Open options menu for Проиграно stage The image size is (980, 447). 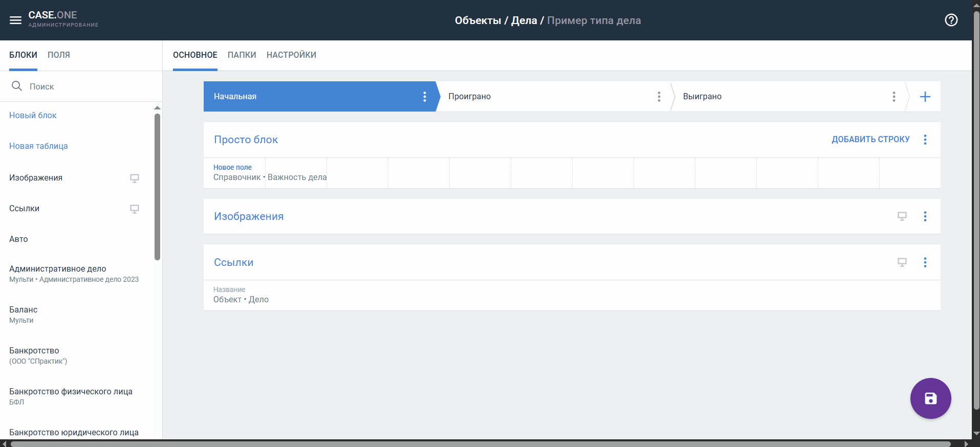click(659, 97)
